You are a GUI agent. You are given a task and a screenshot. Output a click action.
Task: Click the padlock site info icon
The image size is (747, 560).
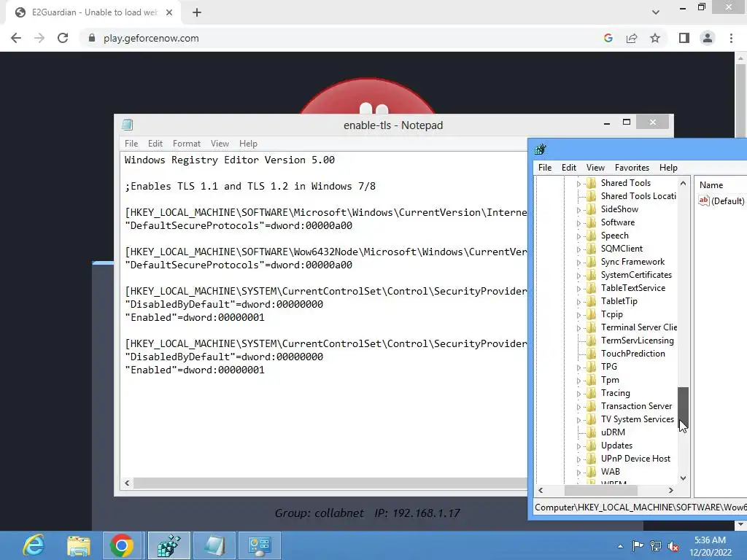pos(92,38)
